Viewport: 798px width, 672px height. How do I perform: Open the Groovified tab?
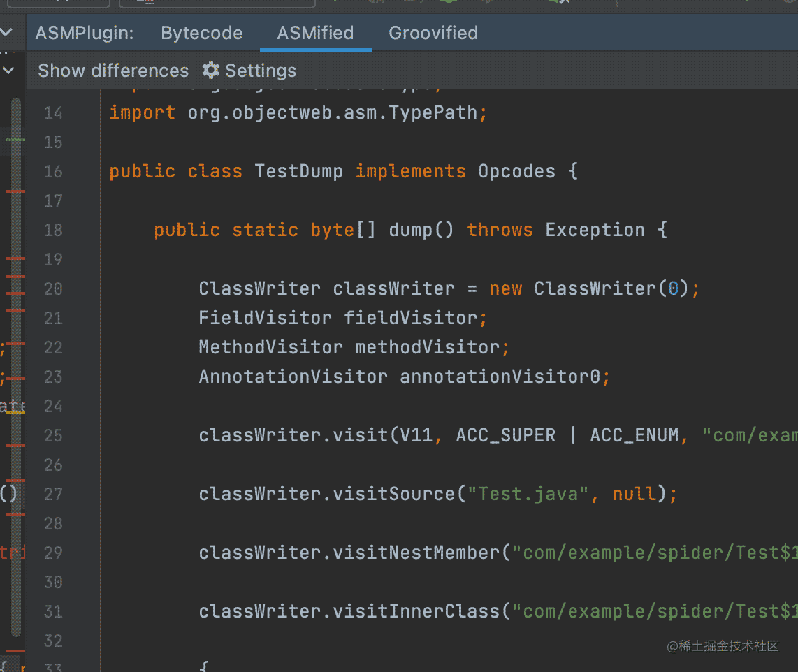pos(433,33)
